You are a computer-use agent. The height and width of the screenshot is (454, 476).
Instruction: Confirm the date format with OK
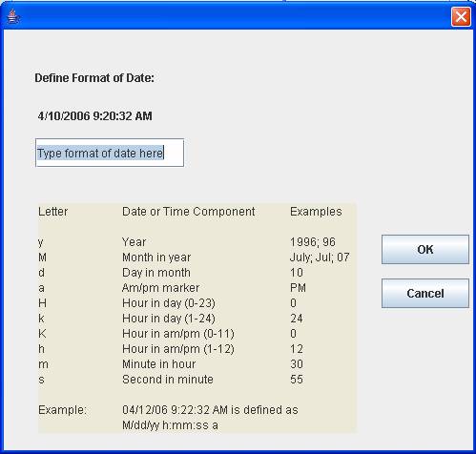[x=425, y=250]
